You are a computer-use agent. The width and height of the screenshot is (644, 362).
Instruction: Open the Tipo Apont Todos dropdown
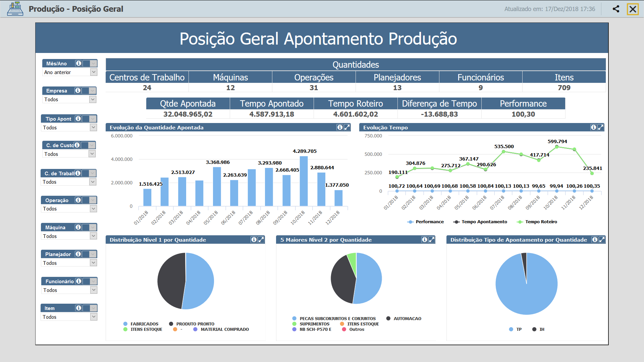93,127
